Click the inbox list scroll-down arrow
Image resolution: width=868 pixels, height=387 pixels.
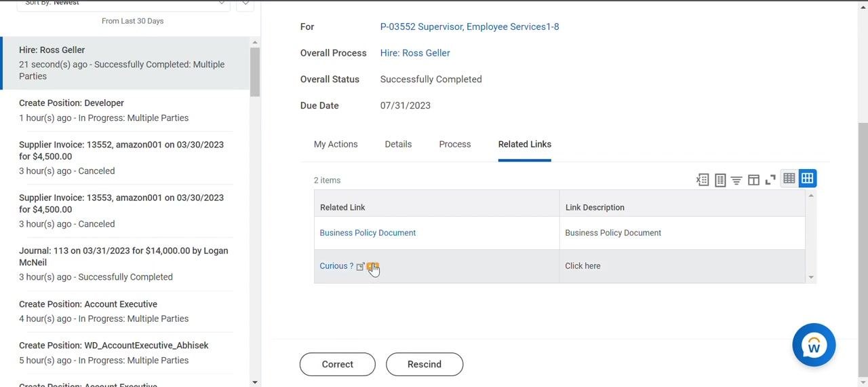255,382
